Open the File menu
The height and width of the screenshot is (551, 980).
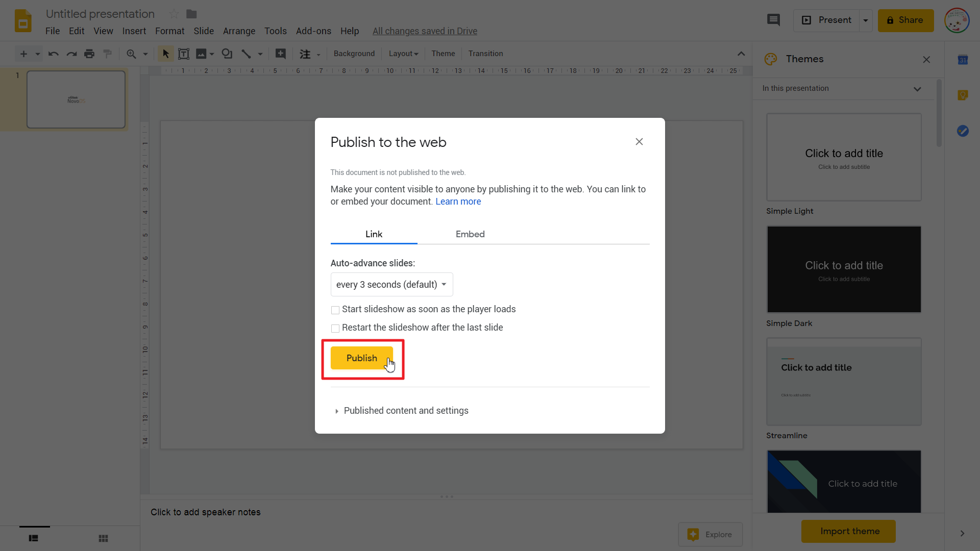53,31
